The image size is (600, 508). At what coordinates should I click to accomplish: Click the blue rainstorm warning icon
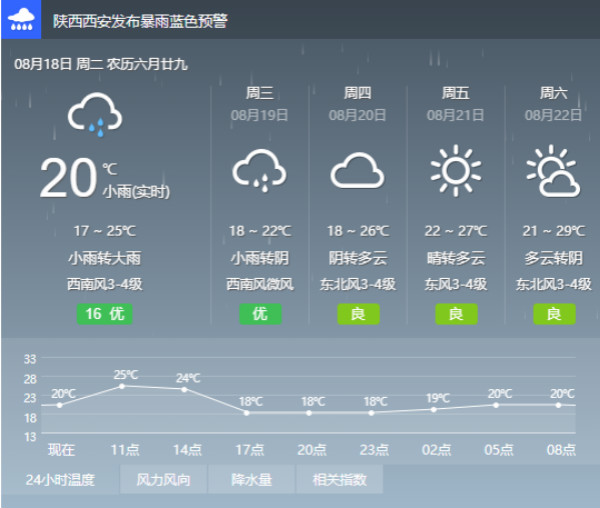tap(21, 20)
